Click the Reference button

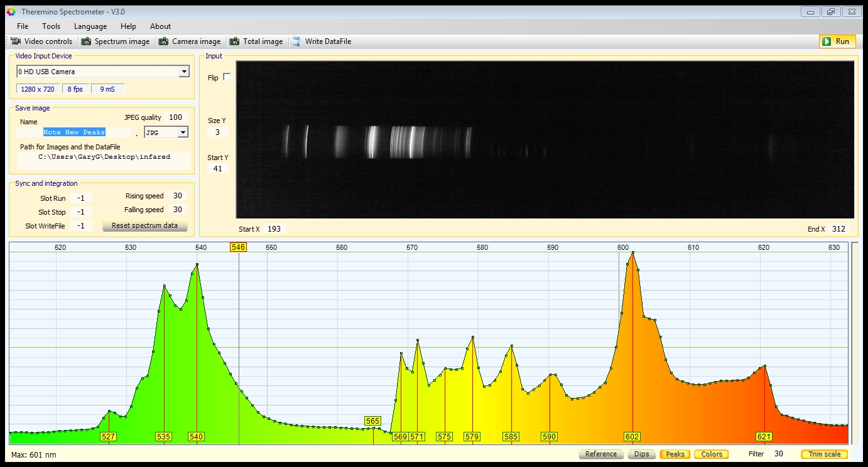point(600,454)
